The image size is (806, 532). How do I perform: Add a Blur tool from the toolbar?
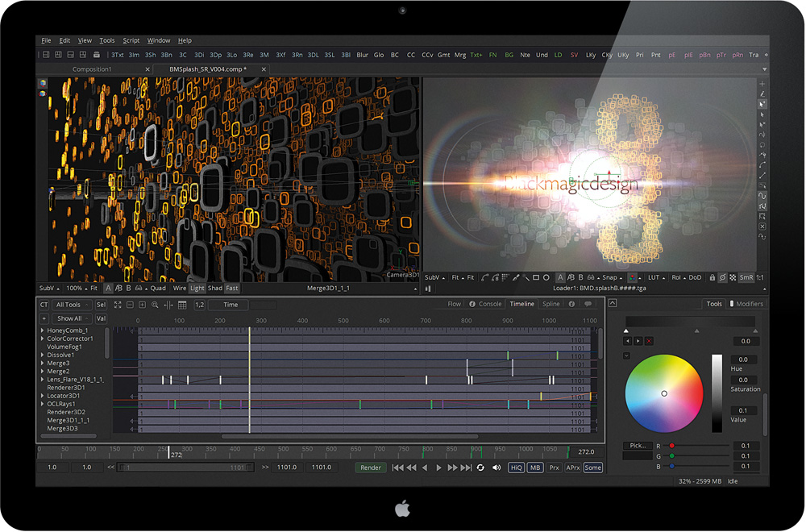click(x=363, y=55)
